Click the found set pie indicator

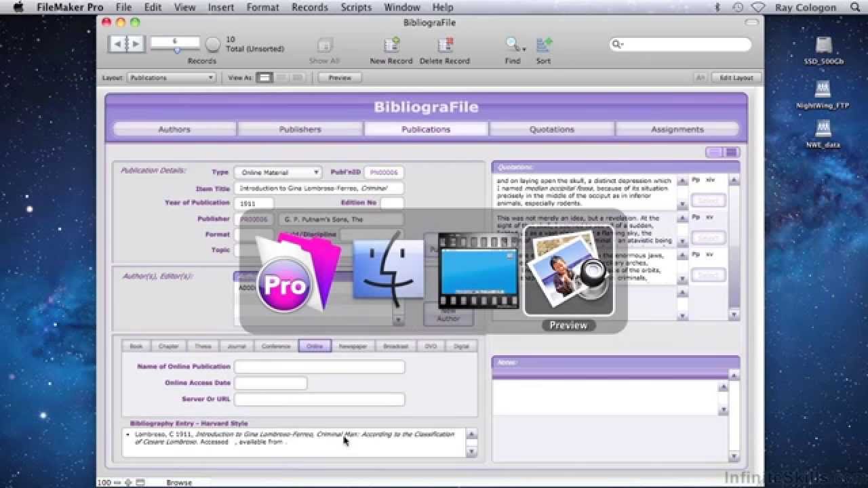213,45
